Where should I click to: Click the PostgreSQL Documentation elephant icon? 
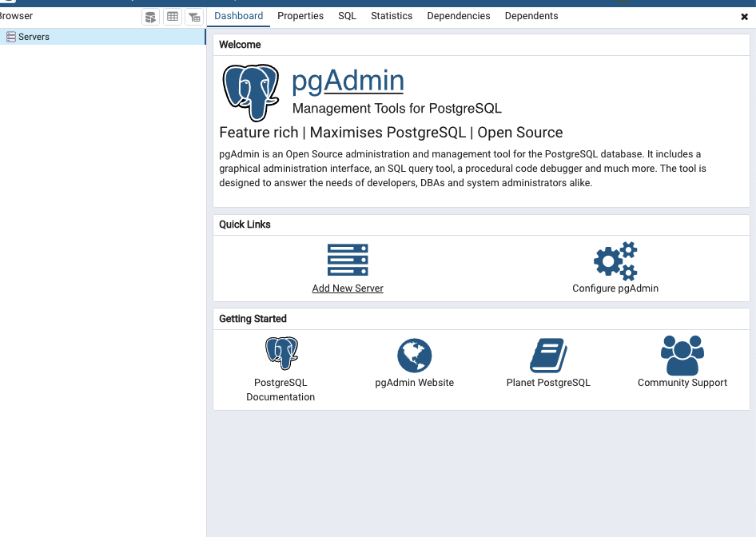[x=281, y=353]
